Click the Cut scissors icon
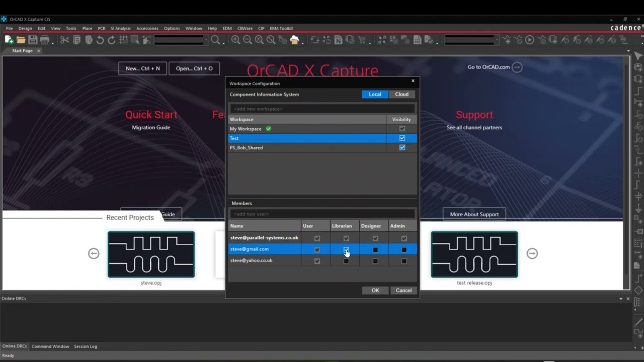Viewport: 644px width, 362px height. (65, 40)
